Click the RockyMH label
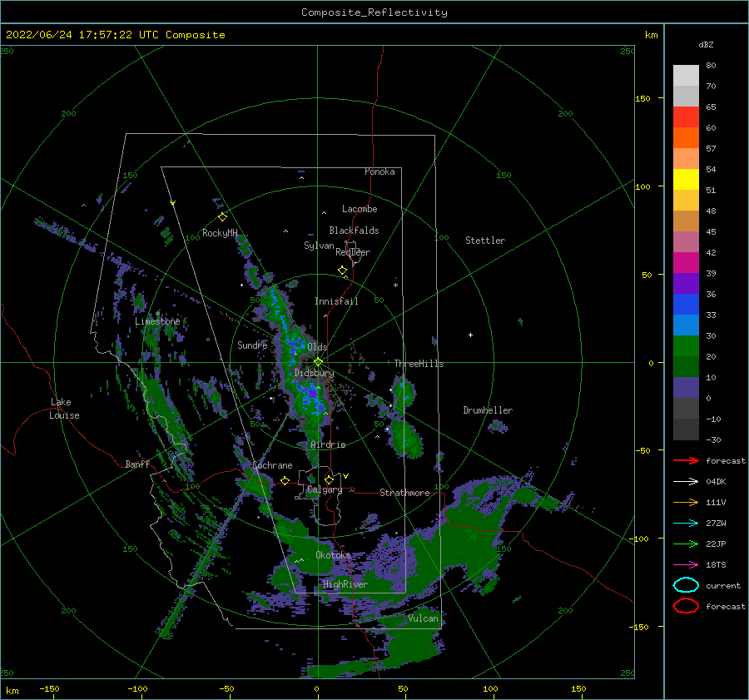The width and height of the screenshot is (749, 700). click(220, 233)
